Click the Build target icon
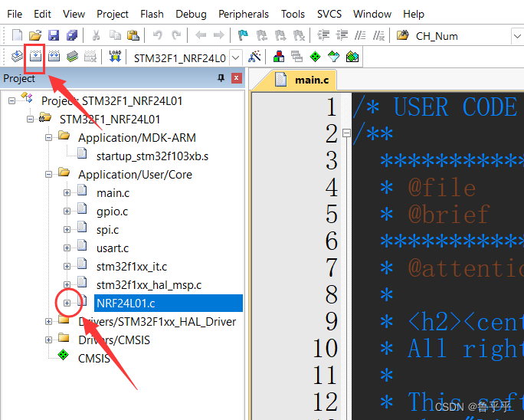 click(35, 57)
